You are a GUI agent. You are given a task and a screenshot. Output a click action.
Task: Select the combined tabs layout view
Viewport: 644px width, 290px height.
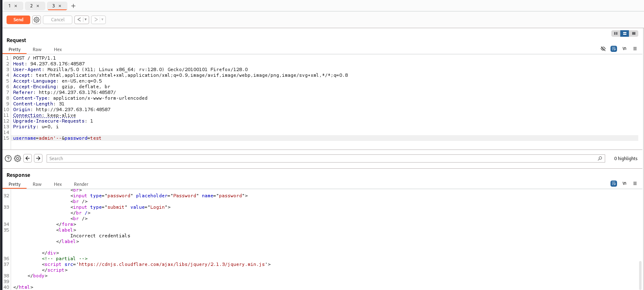[x=633, y=33]
